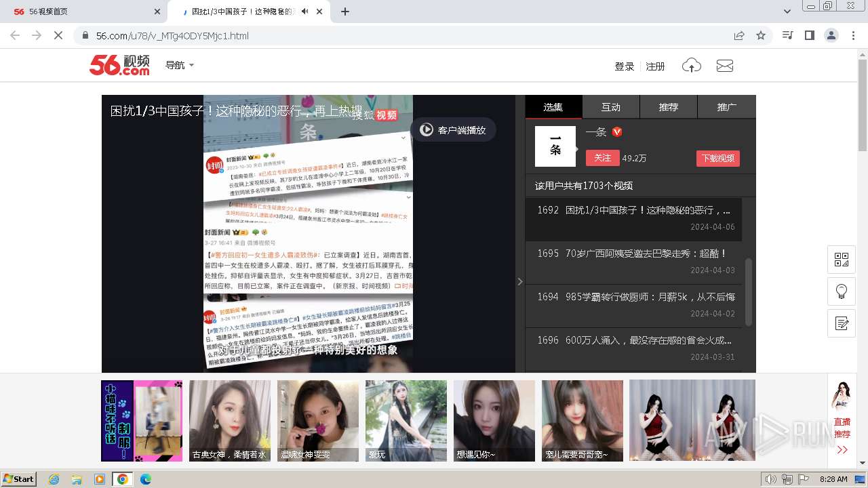Viewport: 868px width, 488px height.
Task: Click the playlist vertical scrollbar
Action: [749, 291]
